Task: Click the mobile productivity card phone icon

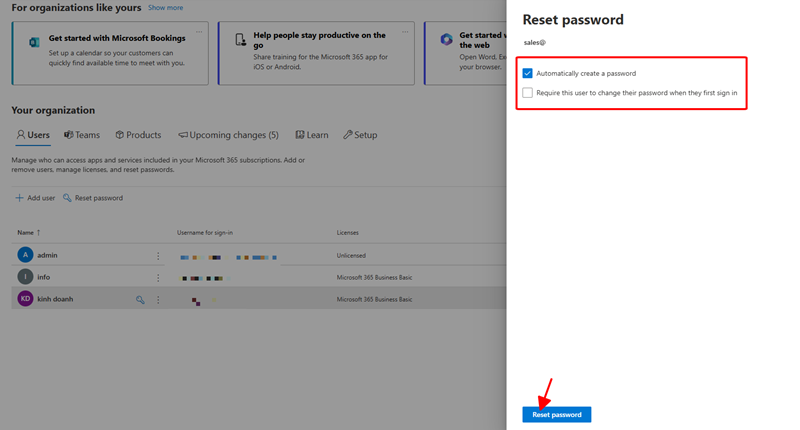Action: point(240,40)
